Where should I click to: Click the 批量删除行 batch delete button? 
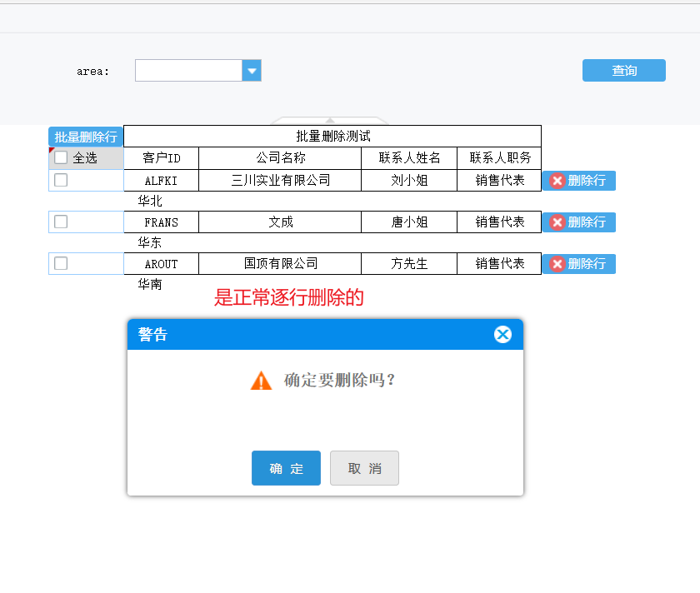86,137
